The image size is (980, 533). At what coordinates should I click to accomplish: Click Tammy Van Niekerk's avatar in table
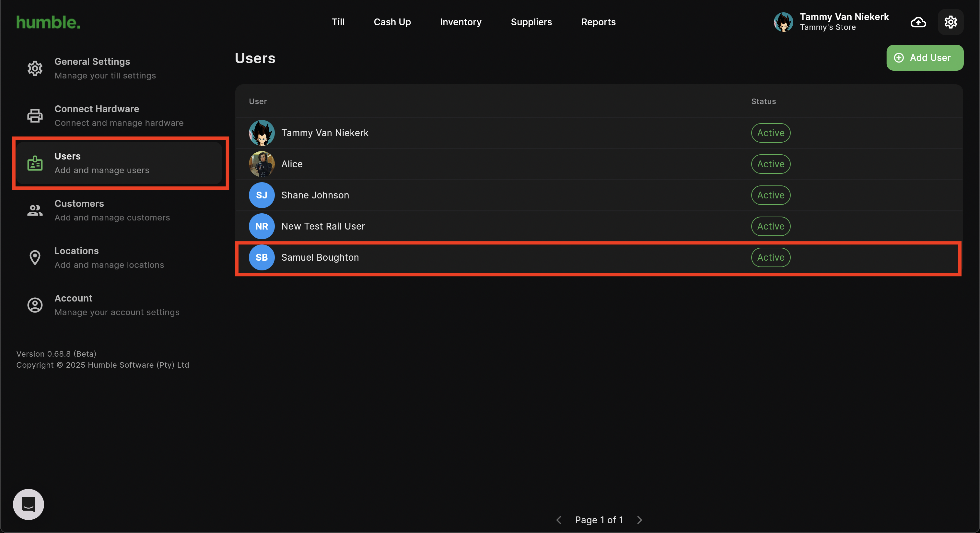262,133
